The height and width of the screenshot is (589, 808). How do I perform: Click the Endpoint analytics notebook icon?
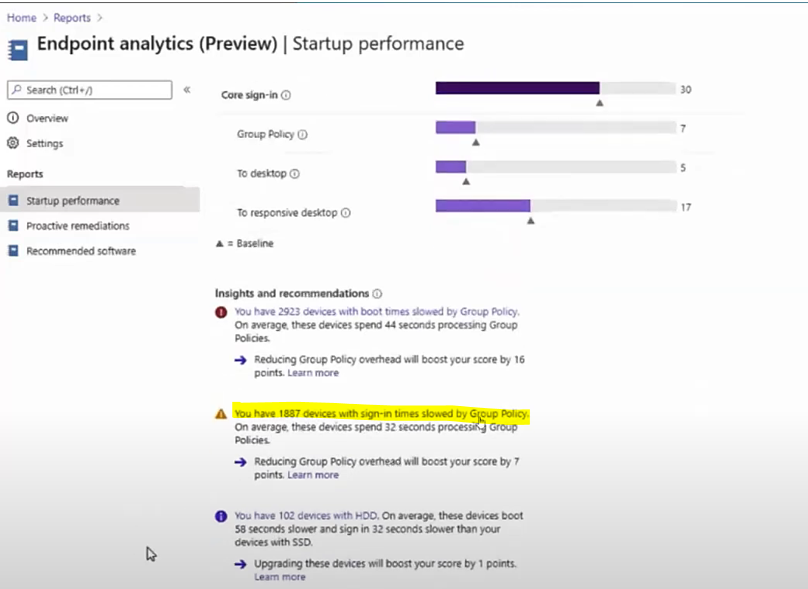pyautogui.click(x=18, y=50)
